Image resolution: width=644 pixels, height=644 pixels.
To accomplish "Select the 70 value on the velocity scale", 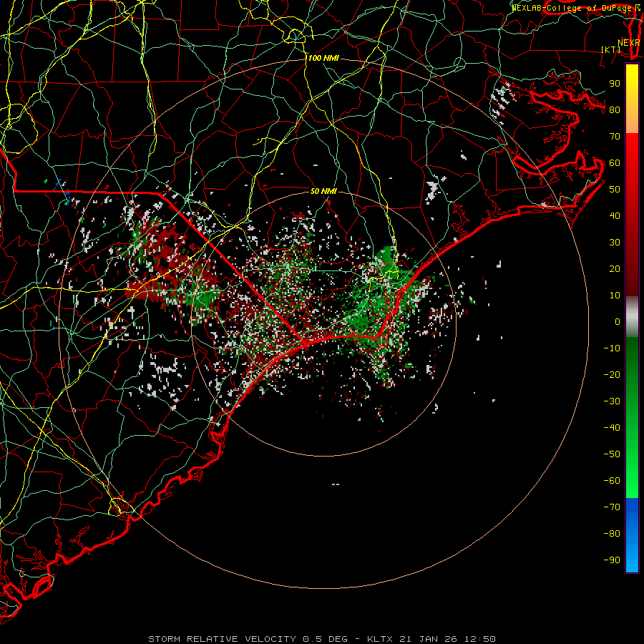I will pyautogui.click(x=615, y=137).
